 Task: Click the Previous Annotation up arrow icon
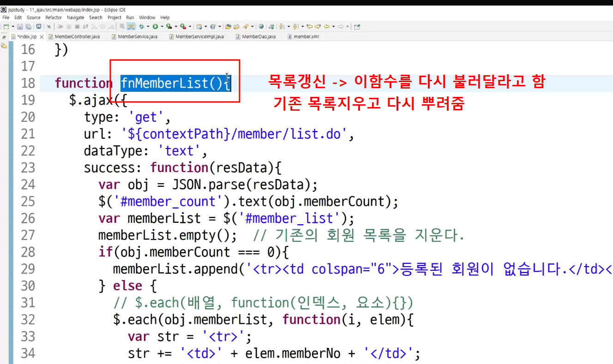pos(295,27)
